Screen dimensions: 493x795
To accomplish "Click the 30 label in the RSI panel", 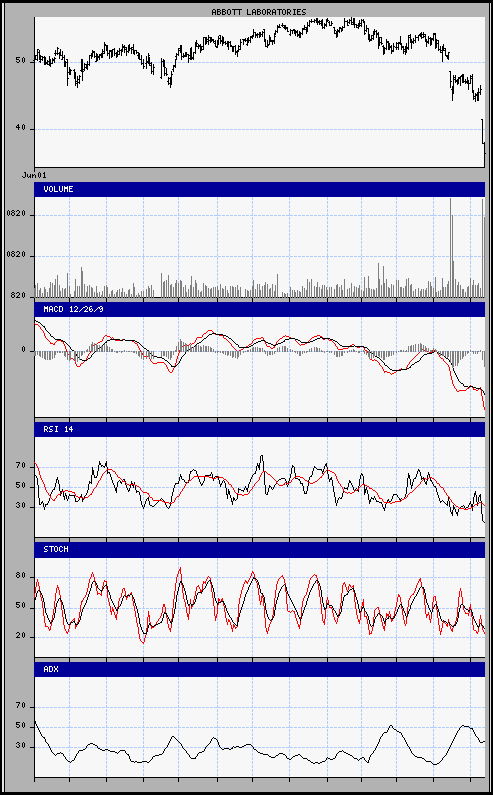I will [21, 507].
